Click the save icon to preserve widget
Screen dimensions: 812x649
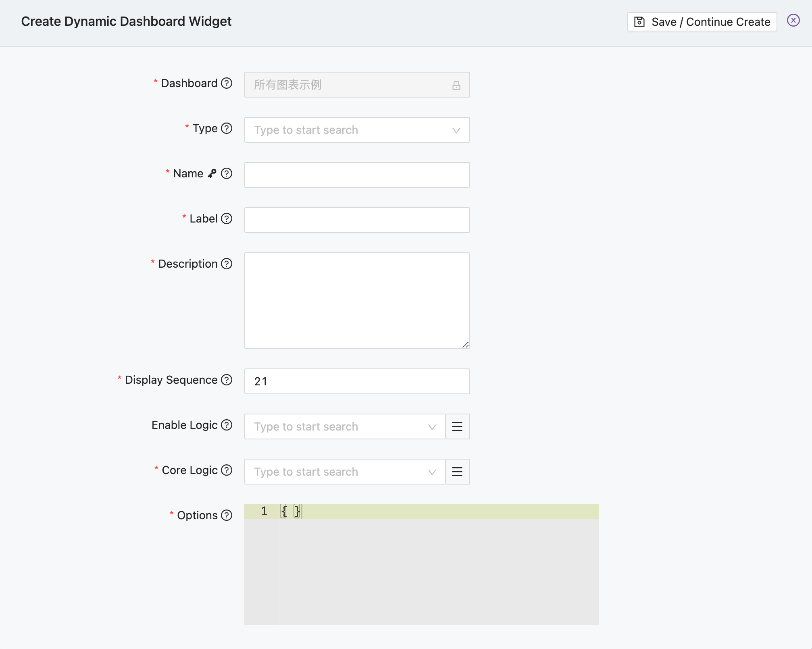(x=640, y=21)
